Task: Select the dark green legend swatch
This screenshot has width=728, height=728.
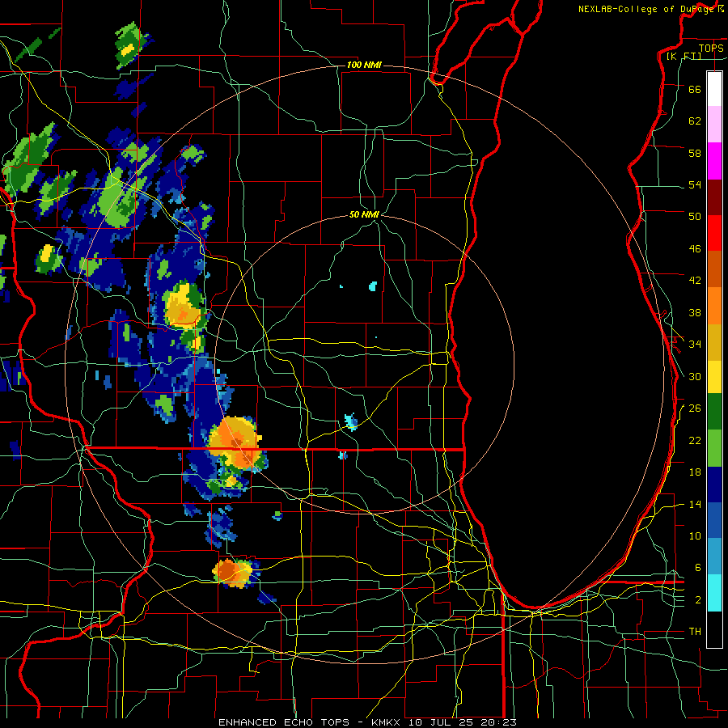Action: pyautogui.click(x=714, y=411)
